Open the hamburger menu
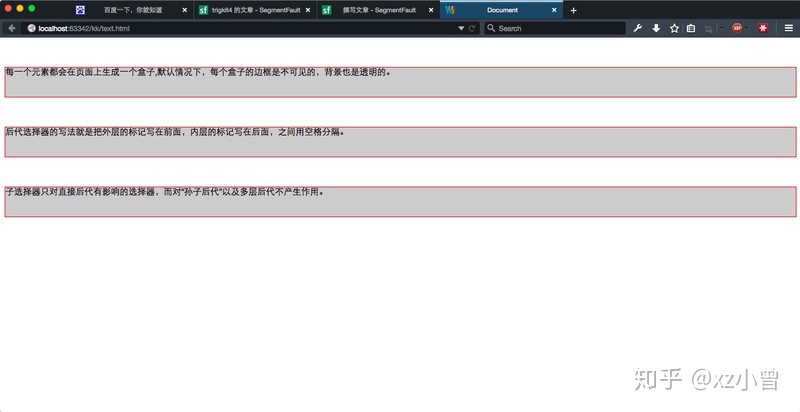Viewport: 800px width, 412px height. click(789, 29)
